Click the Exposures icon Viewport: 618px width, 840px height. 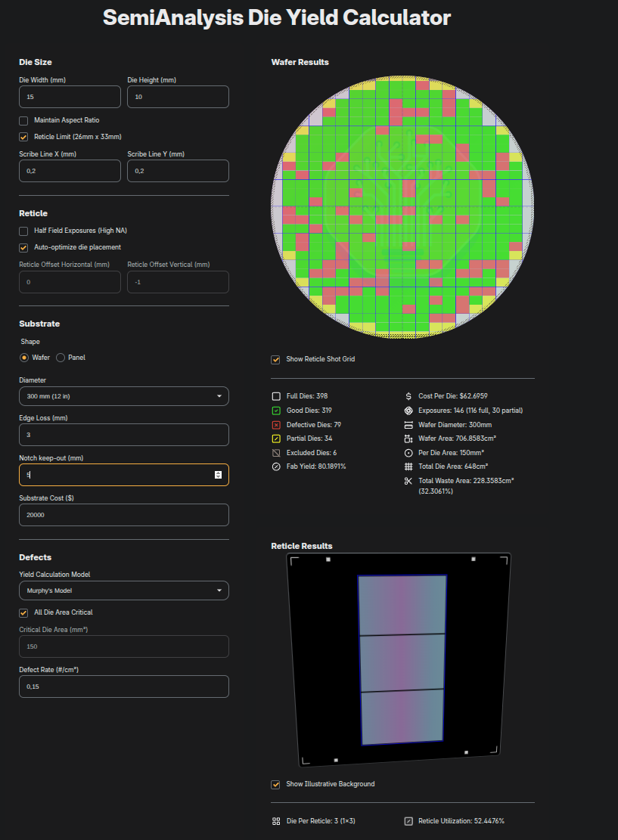pyautogui.click(x=408, y=411)
